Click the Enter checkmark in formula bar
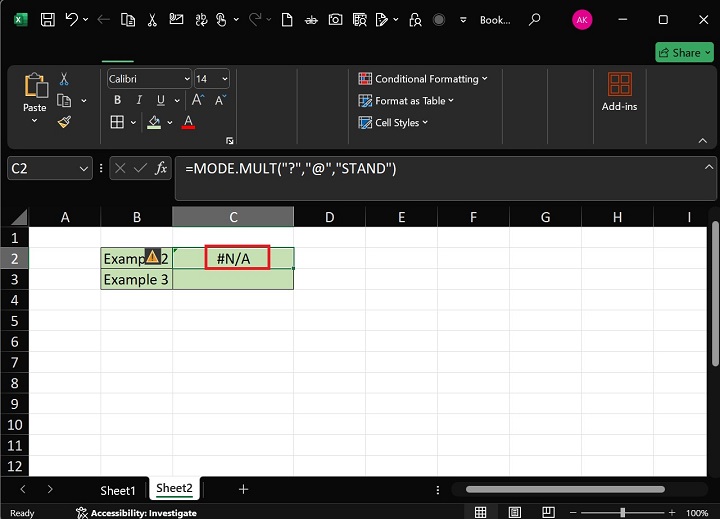Viewport: 720px width, 519px height. (140, 169)
